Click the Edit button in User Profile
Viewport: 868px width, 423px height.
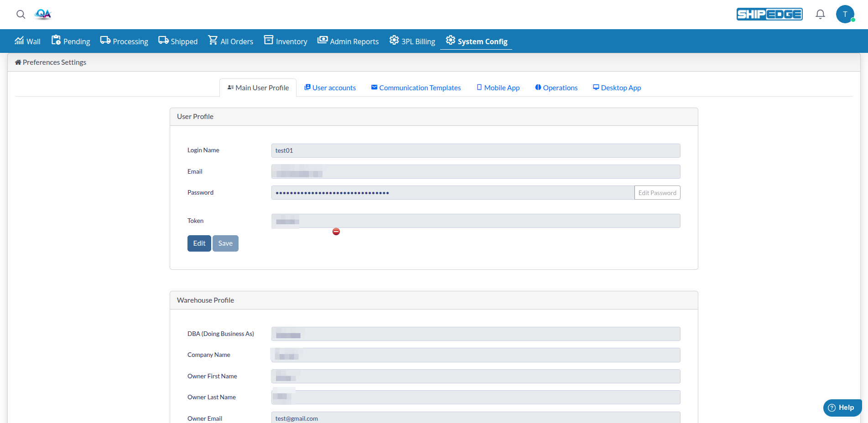pyautogui.click(x=199, y=243)
